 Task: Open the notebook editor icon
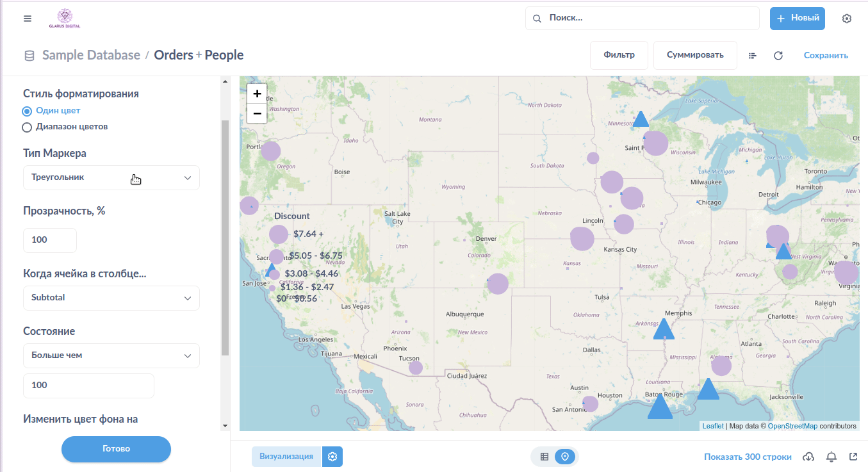click(753, 56)
